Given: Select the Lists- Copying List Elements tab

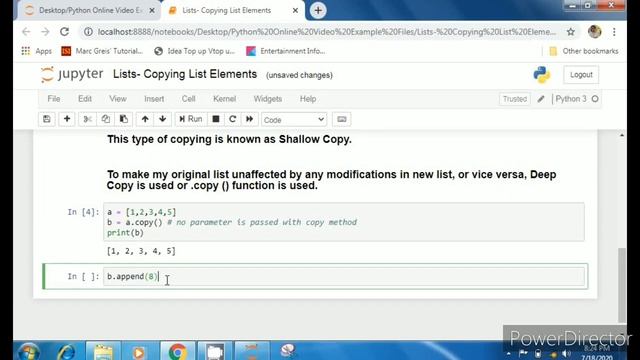Looking at the screenshot, I should pyautogui.click(x=227, y=11).
